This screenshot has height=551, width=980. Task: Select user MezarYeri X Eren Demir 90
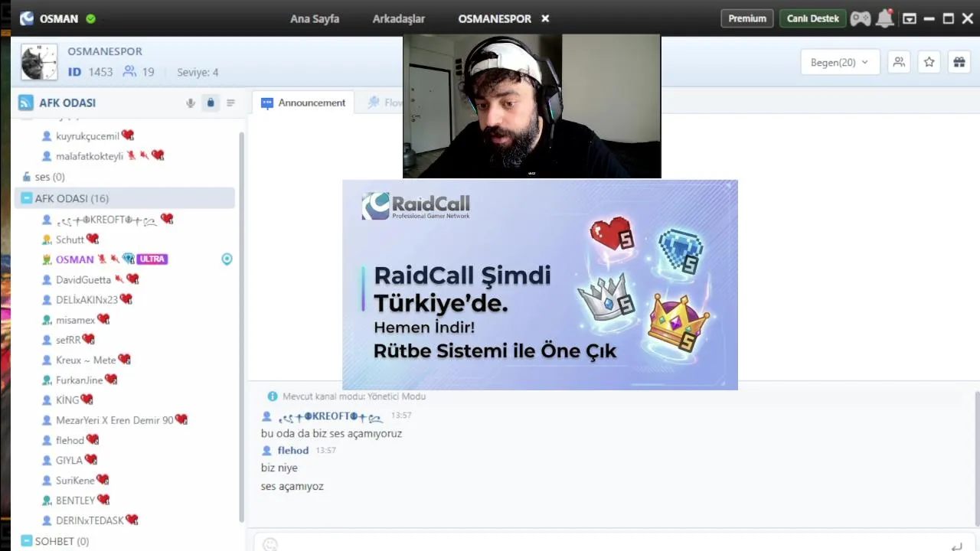114,419
